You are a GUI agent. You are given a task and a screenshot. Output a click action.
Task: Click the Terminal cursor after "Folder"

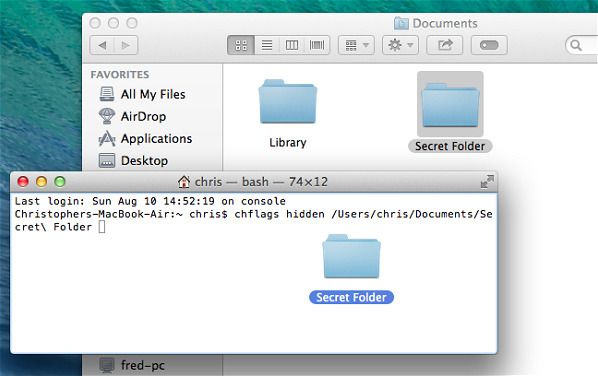[x=102, y=227]
